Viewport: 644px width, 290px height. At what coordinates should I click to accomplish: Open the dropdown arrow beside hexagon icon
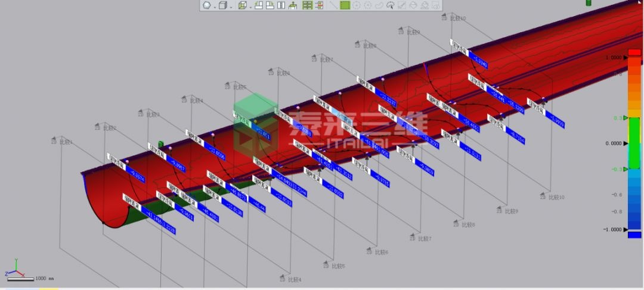point(214,6)
